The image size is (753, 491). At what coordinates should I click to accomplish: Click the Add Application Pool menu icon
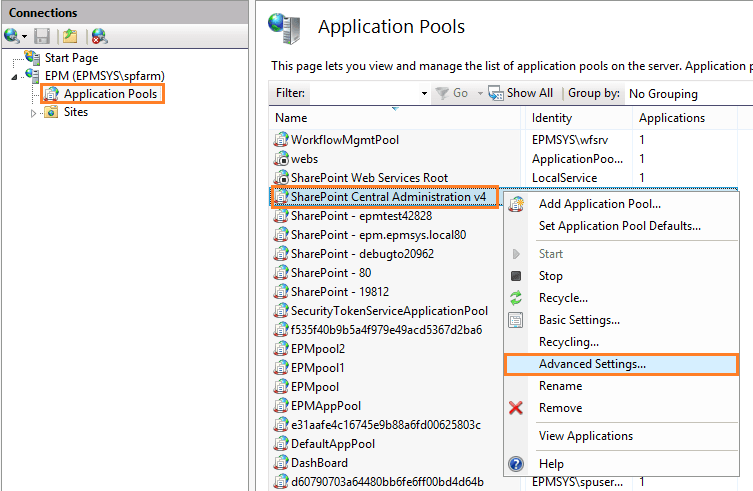coord(516,204)
